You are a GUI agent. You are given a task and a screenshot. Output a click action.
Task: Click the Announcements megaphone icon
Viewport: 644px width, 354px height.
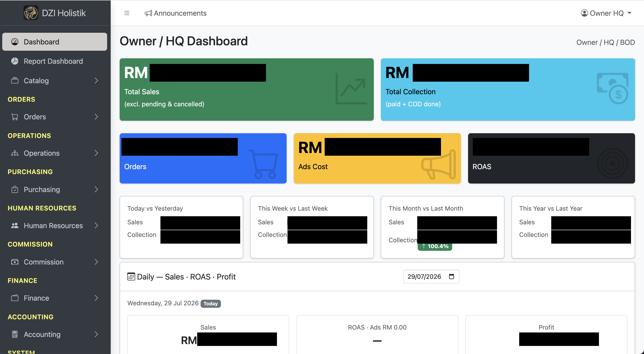[x=148, y=13]
